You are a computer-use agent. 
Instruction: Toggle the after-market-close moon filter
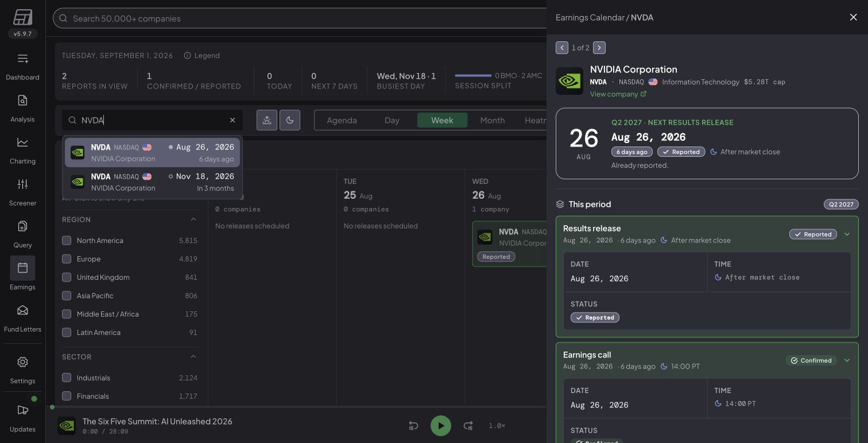click(x=290, y=120)
